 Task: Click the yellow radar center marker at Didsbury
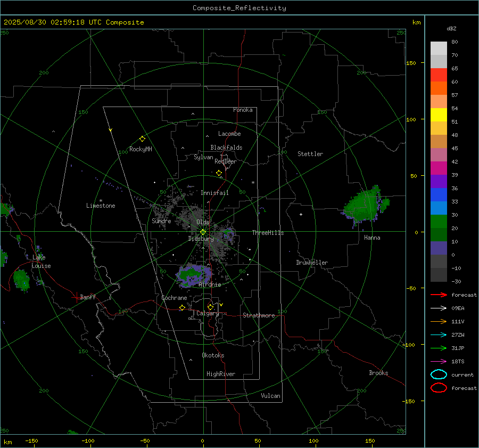(203, 232)
